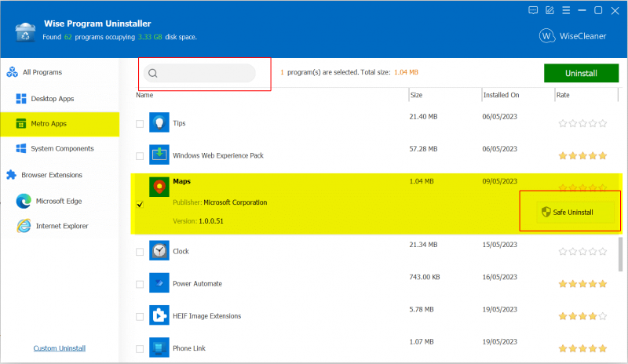
Task: Click the All Programs cubes icon
Action: coord(12,72)
